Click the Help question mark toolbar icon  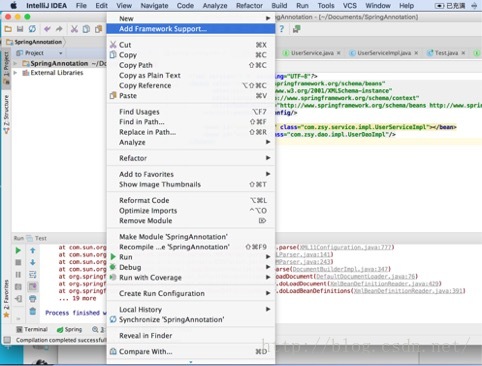pyautogui.click(x=282, y=29)
